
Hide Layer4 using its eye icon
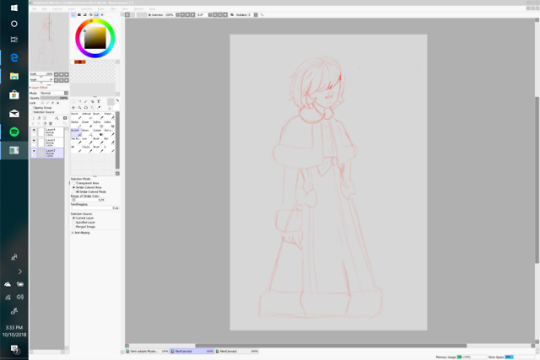click(34, 130)
